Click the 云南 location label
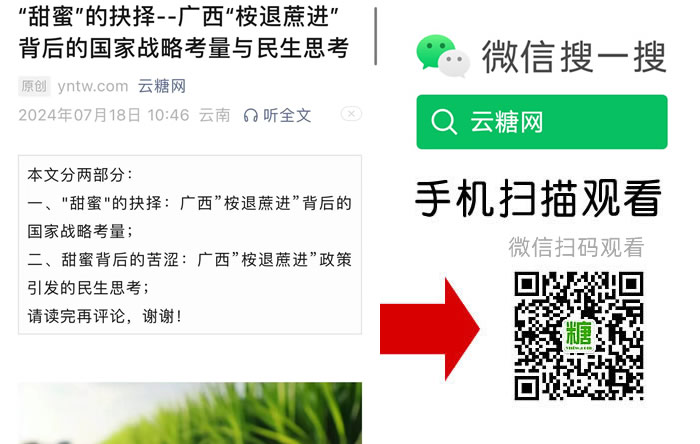Viewport: 700px width, 444px height. (215, 116)
